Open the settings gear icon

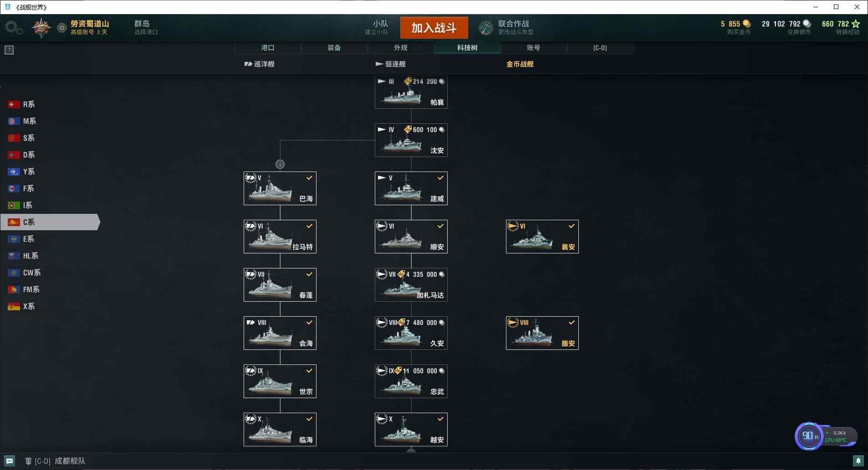(13, 28)
